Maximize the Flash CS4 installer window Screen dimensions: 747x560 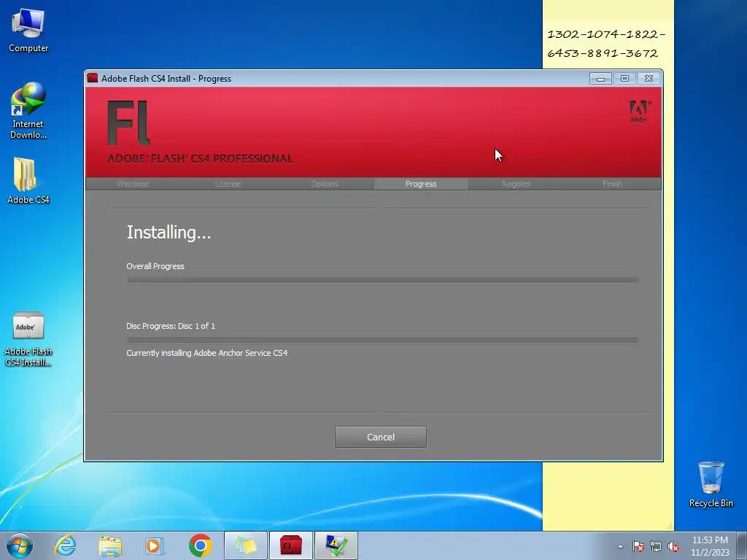(x=624, y=79)
